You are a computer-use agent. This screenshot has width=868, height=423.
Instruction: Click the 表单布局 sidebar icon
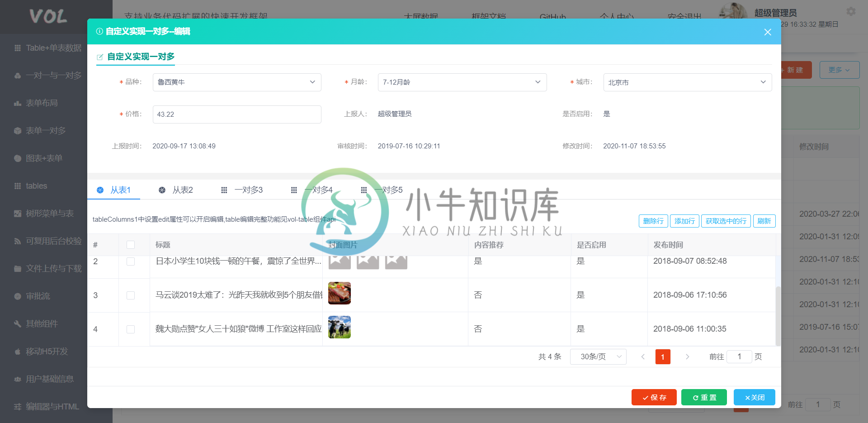point(18,103)
